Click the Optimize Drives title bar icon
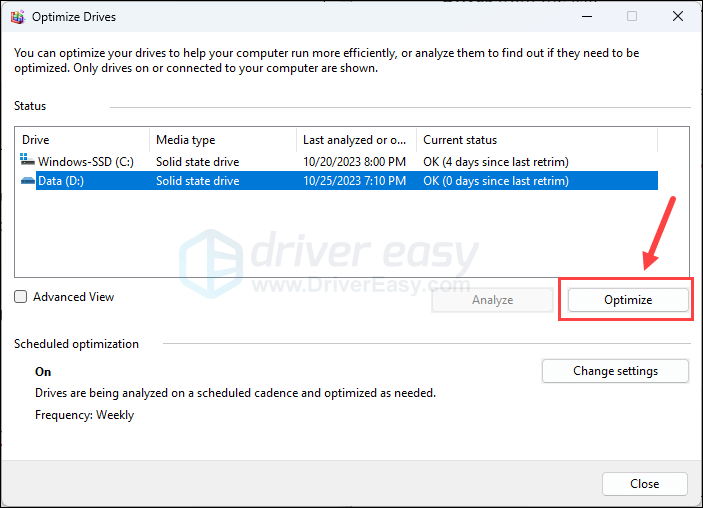Image resolution: width=703 pixels, height=508 pixels. [x=17, y=16]
